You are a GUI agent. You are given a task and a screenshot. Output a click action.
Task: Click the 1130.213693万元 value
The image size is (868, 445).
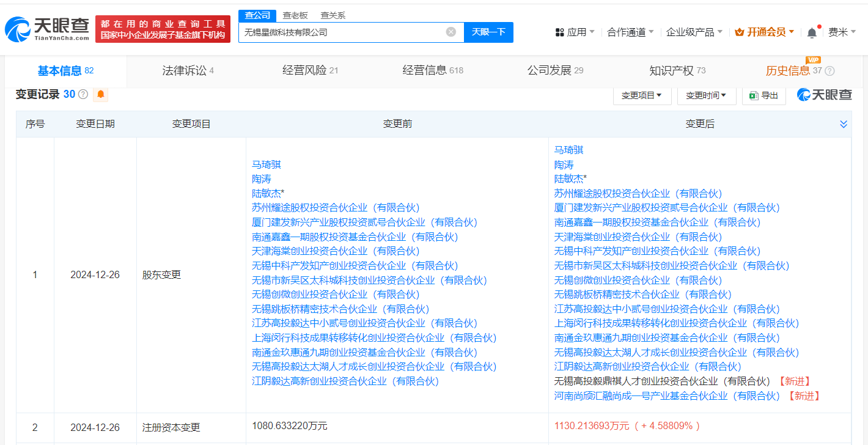coord(592,425)
